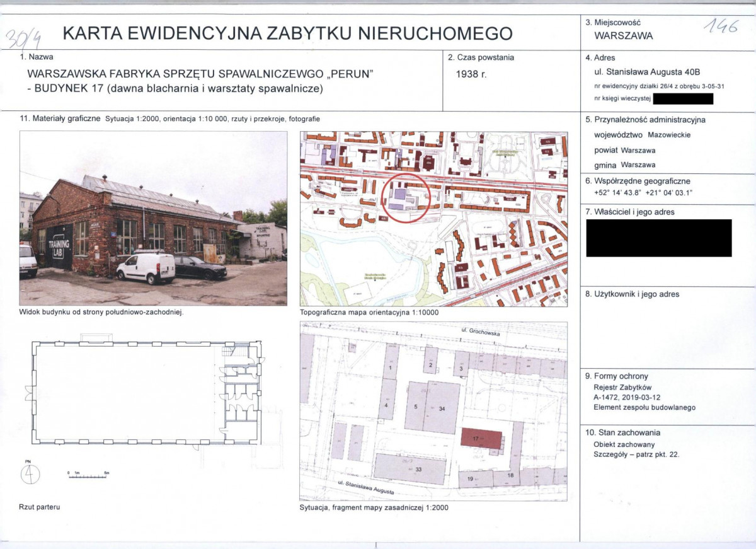Click the dark car parked beside the white van
The height and width of the screenshot is (549, 756).
tap(200, 268)
